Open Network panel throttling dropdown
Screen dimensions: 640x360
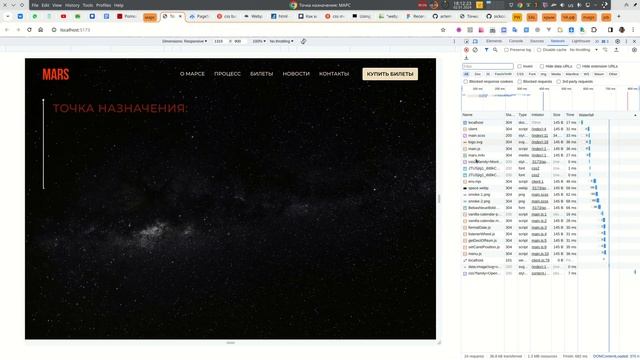click(x=584, y=50)
